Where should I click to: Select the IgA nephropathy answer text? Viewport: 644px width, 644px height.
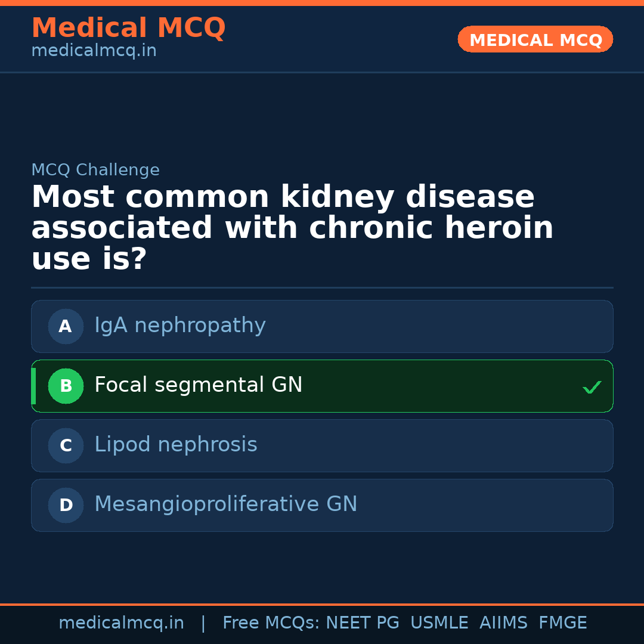coord(180,326)
